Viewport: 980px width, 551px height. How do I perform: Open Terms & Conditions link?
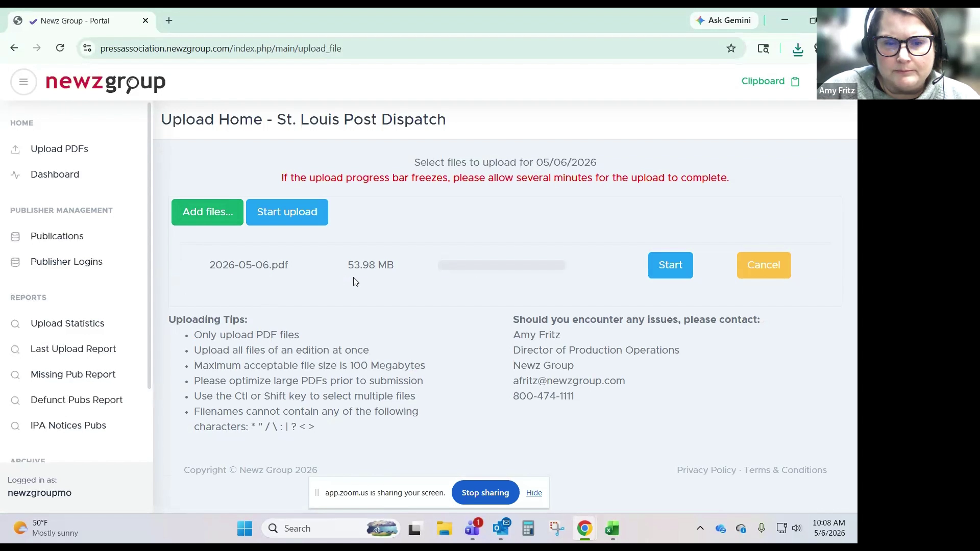tap(785, 470)
